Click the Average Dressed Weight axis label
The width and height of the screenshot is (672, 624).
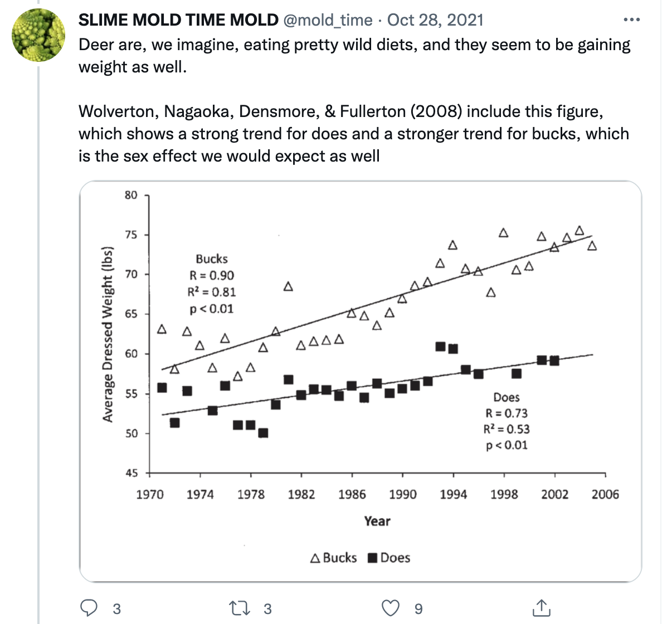point(108,334)
